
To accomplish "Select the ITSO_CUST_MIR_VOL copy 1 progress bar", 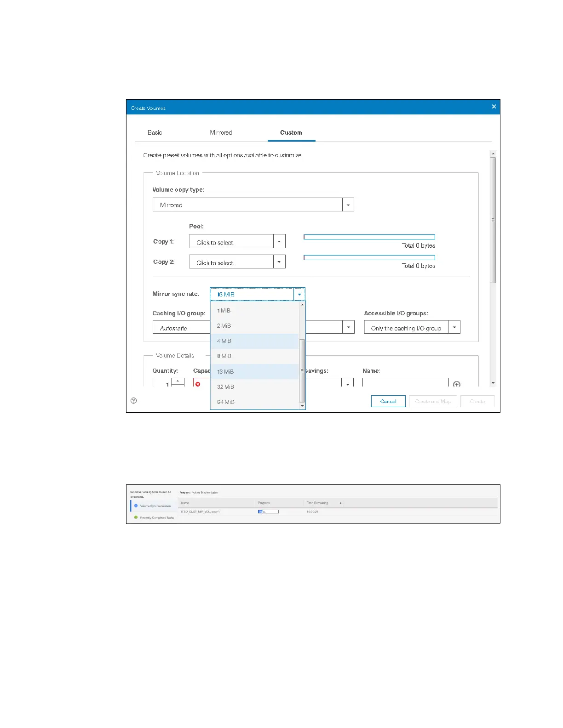I will pos(268,512).
